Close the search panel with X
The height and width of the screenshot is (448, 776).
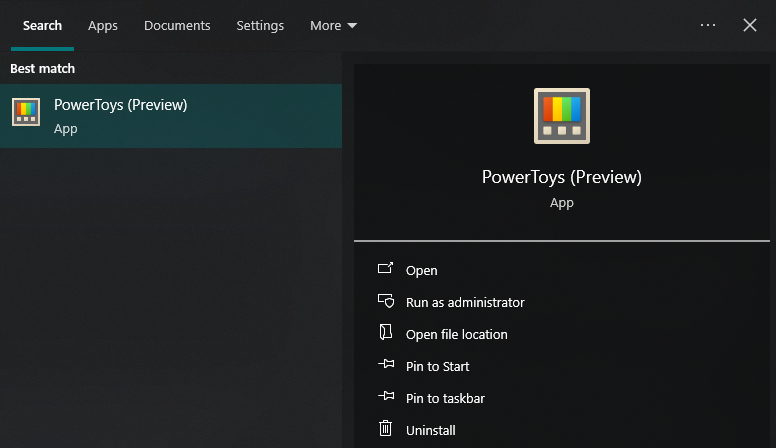(750, 25)
